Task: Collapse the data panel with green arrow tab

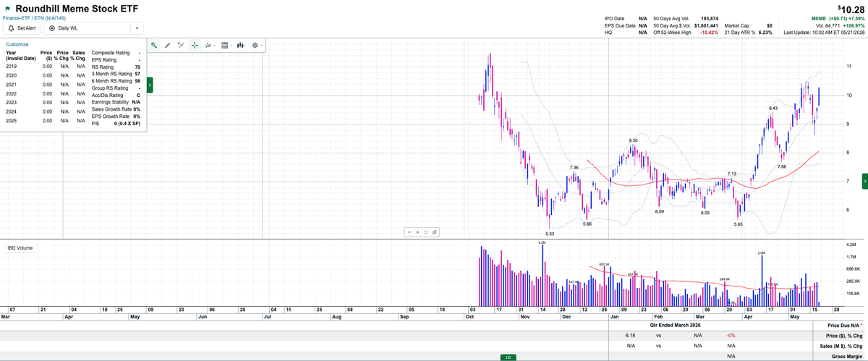Action: tap(149, 85)
